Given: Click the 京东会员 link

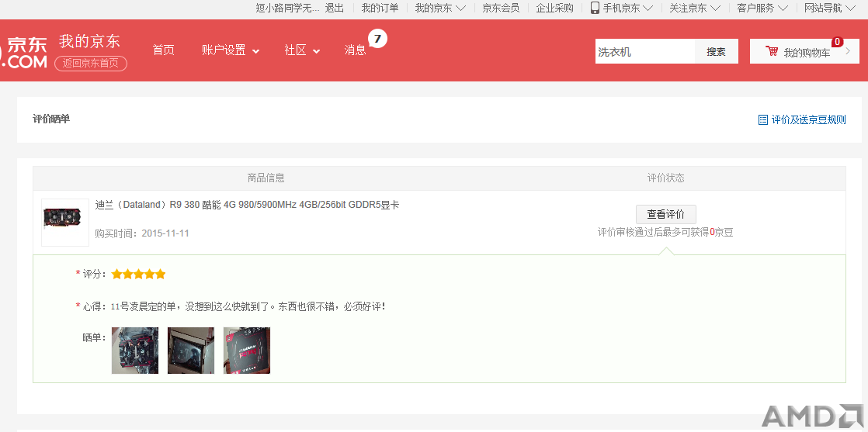Looking at the screenshot, I should [x=501, y=8].
